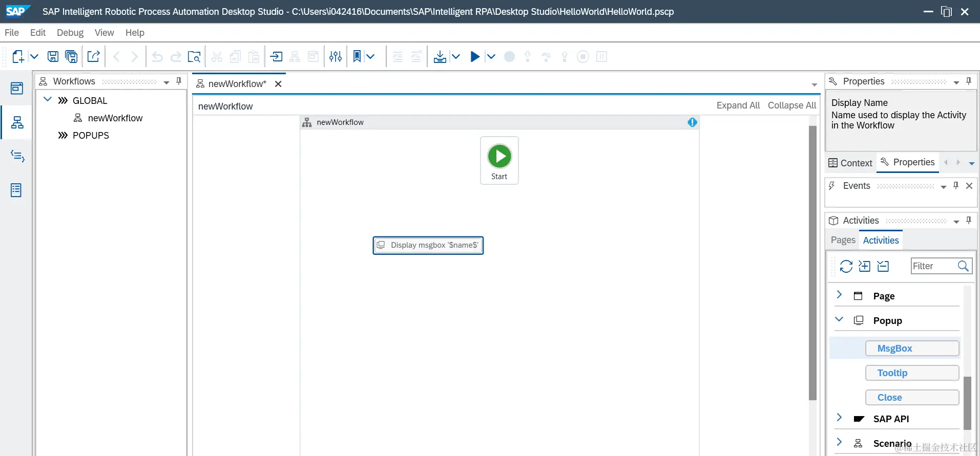This screenshot has width=980, height=456.
Task: Open the Explorer perspective sidebar icon
Action: pyautogui.click(x=17, y=88)
